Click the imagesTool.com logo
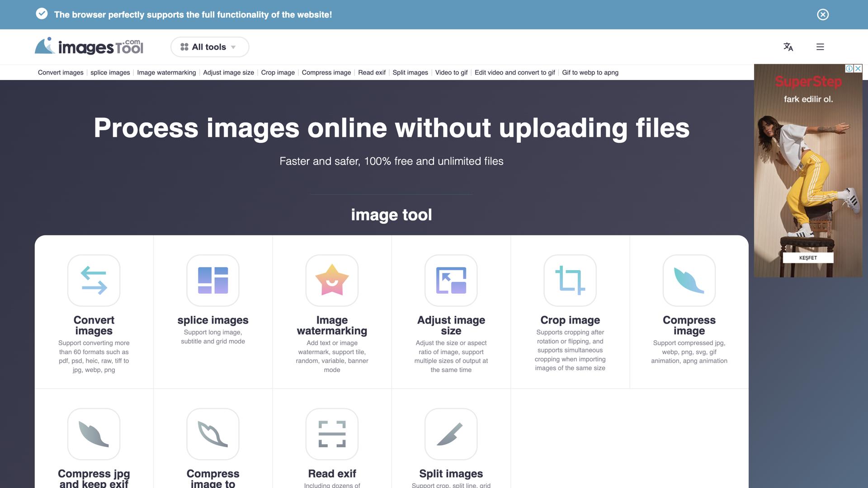Viewport: 868px width, 488px height. (89, 47)
